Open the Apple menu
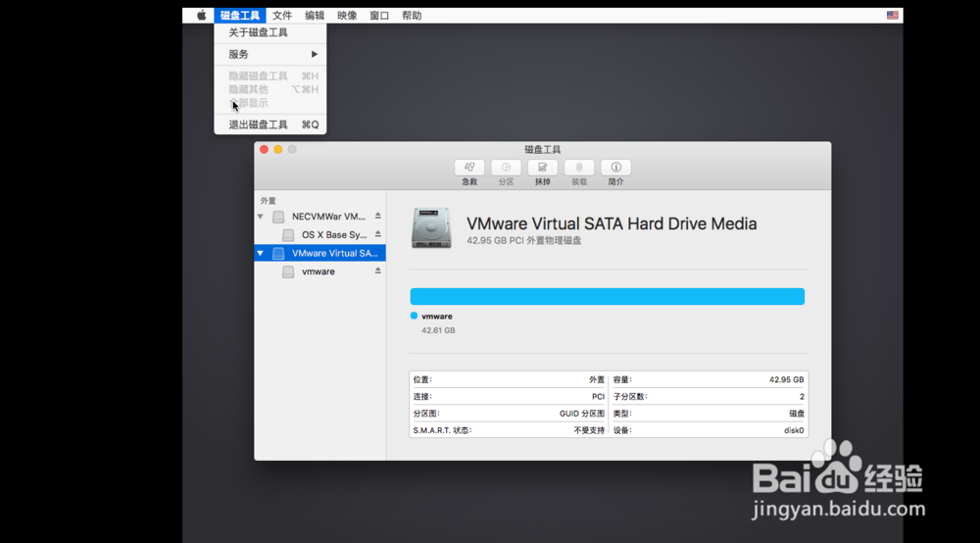980x543 pixels. click(x=201, y=16)
